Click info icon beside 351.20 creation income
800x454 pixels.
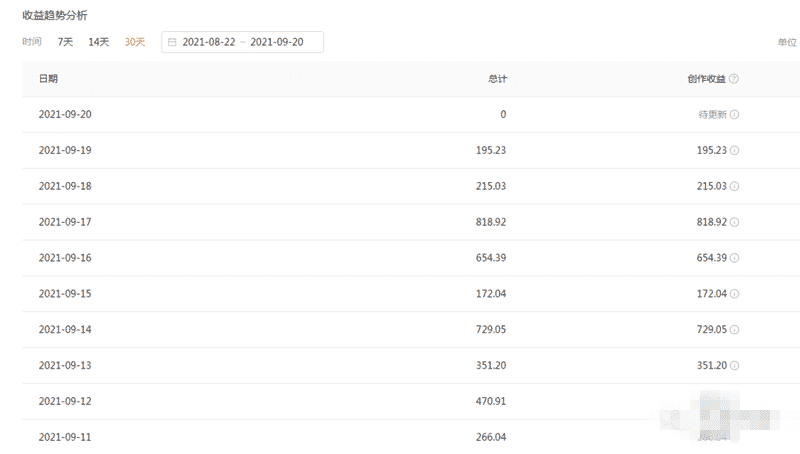734,365
